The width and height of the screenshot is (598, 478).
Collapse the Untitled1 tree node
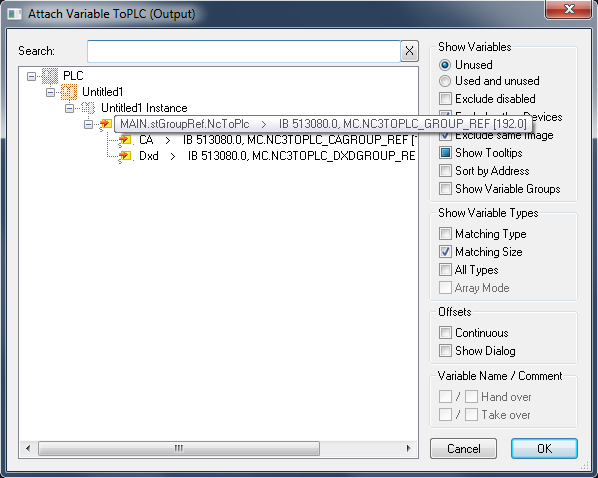pyautogui.click(x=50, y=92)
